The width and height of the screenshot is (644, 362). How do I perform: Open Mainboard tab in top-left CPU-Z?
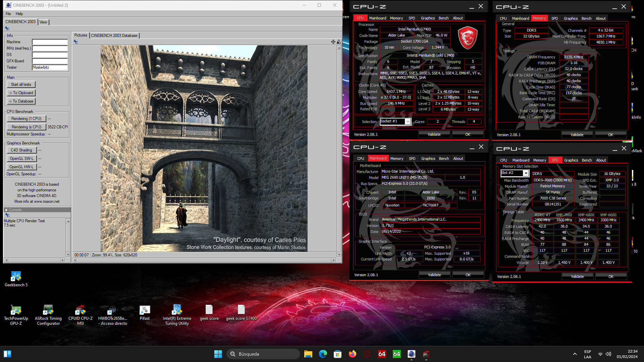[378, 18]
